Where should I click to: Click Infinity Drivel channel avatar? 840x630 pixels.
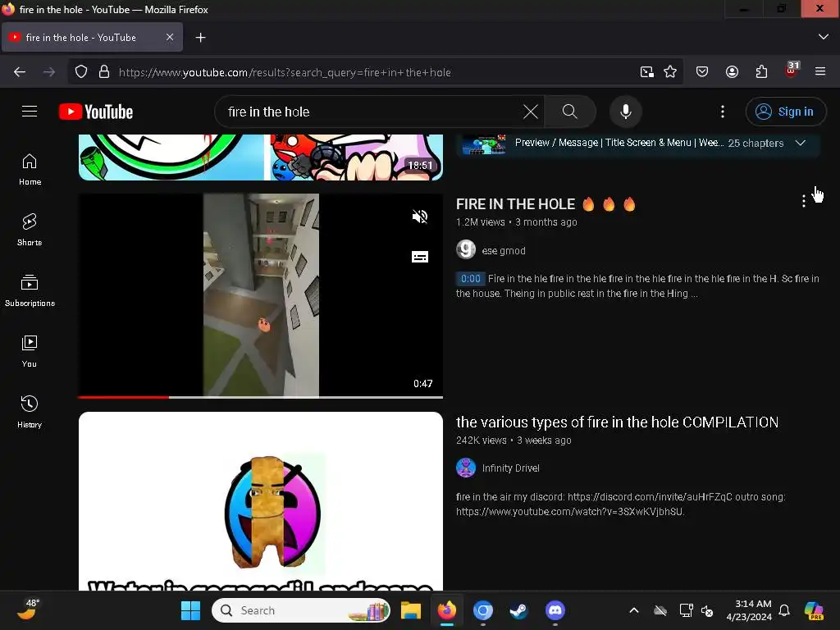(x=466, y=468)
